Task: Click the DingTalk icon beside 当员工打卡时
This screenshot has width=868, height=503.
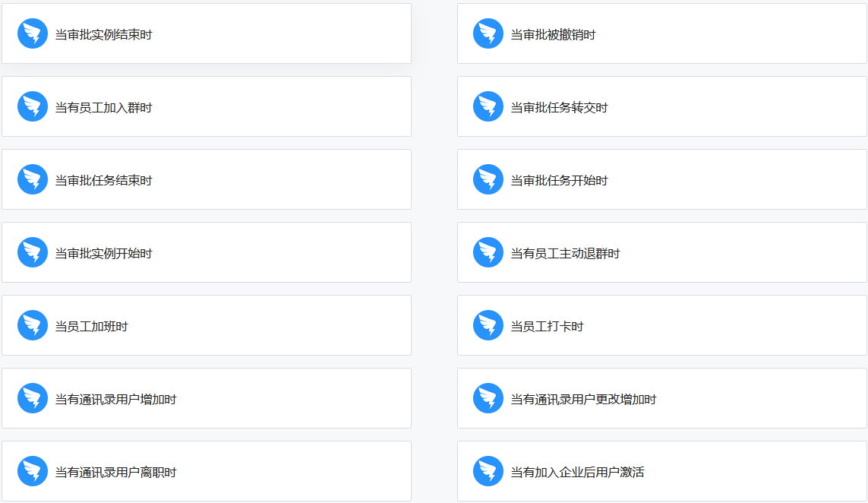Action: tap(488, 325)
